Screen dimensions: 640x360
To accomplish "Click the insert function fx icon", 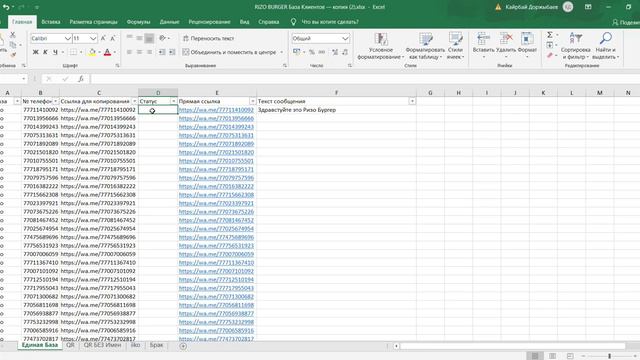I will pos(81,79).
